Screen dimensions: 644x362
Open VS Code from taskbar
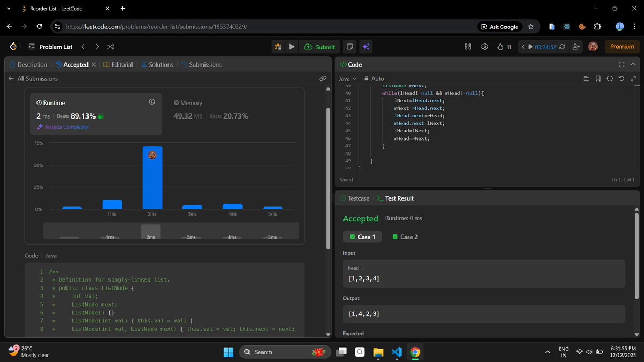[x=397, y=352]
